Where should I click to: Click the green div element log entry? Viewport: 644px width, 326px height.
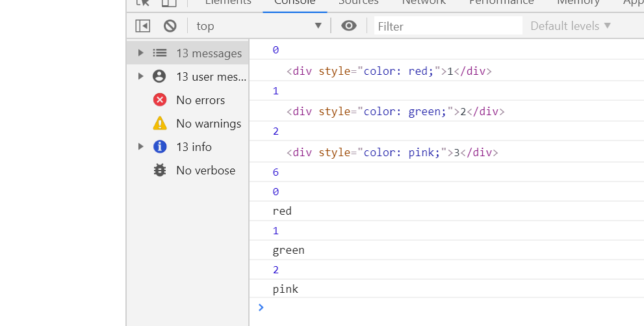pos(396,111)
